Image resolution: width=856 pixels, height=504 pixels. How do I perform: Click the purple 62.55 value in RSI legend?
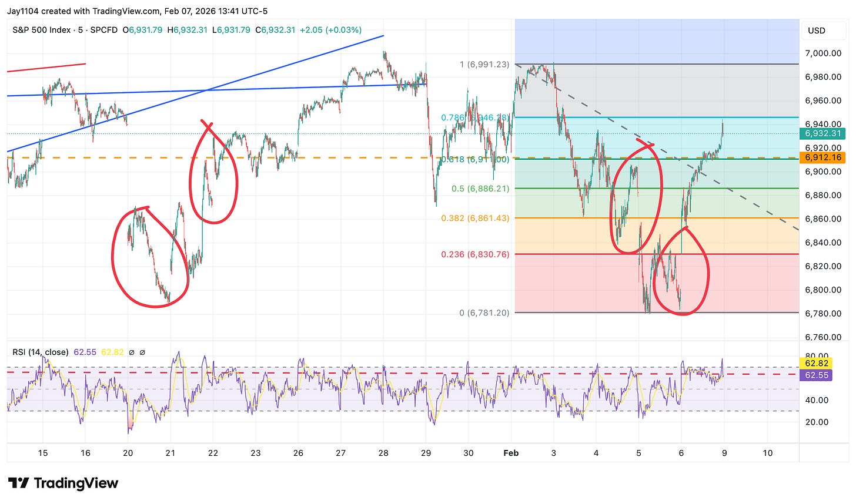click(85, 352)
